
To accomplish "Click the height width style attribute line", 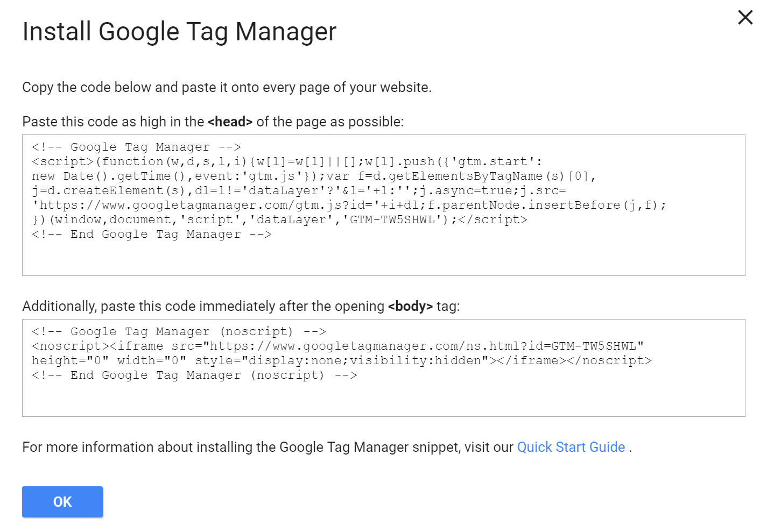I will [x=342, y=360].
